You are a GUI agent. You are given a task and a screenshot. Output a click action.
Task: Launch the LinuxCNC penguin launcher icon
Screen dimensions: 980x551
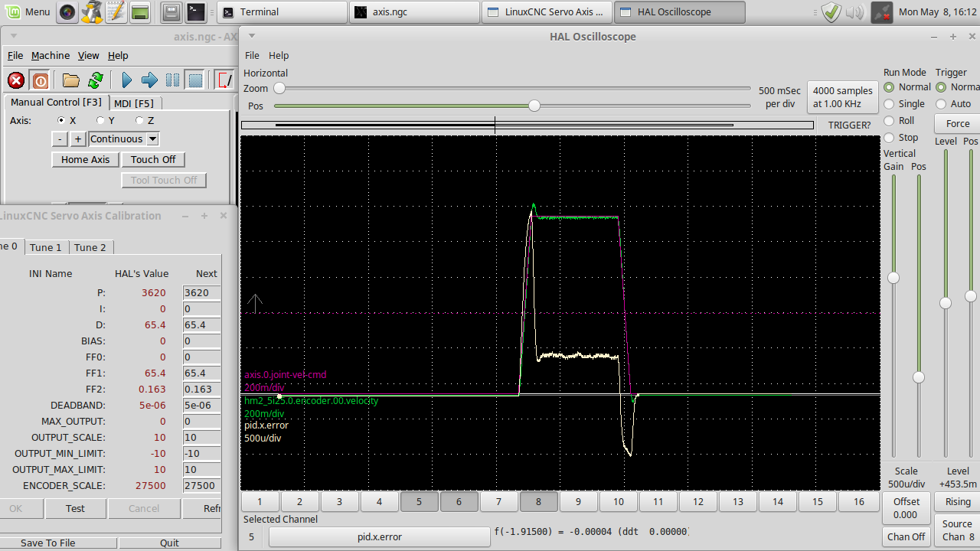pyautogui.click(x=91, y=11)
